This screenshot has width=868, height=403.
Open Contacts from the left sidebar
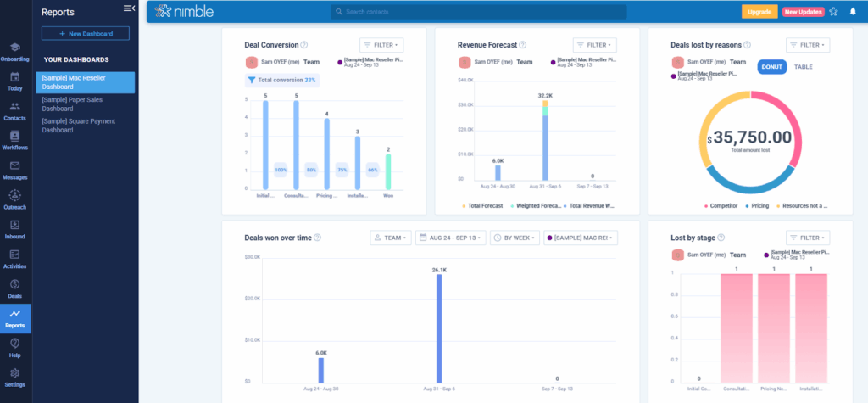click(x=15, y=110)
